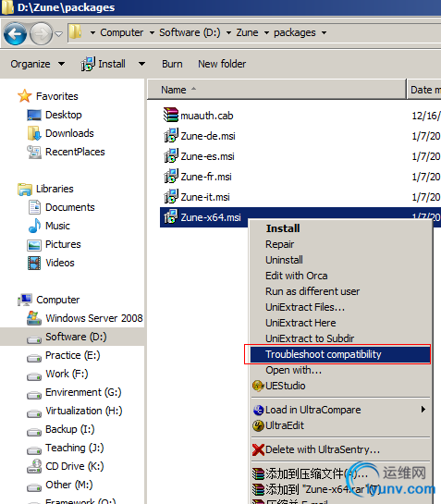Click the UEStudio icon in context menu
Screen dimensions: 441x504
tap(258, 386)
